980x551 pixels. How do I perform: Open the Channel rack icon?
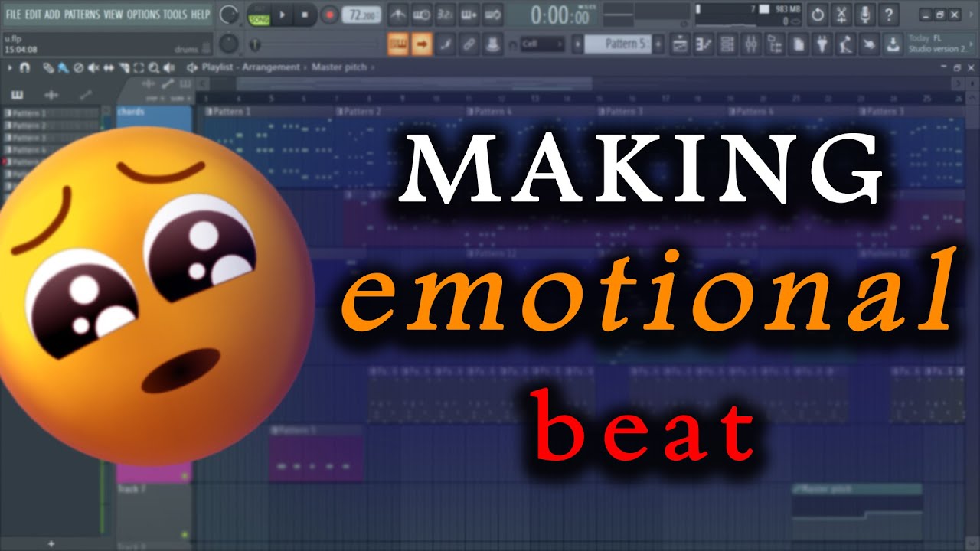(x=727, y=44)
